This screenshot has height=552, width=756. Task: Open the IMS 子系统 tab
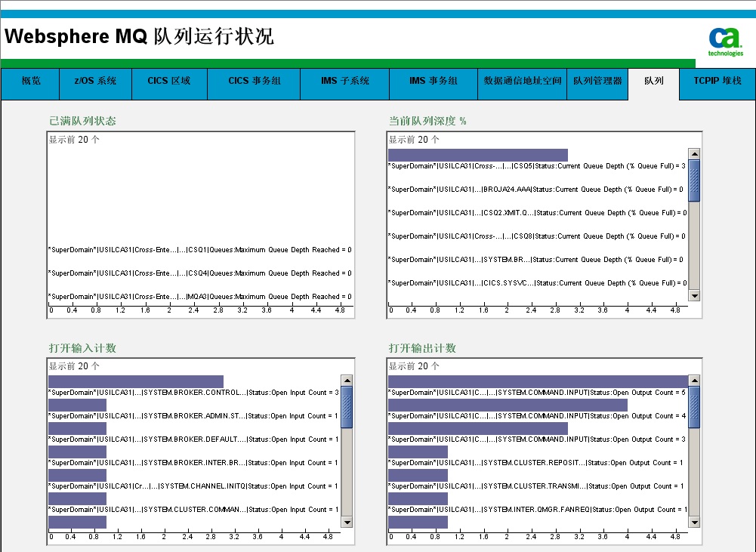[x=344, y=81]
